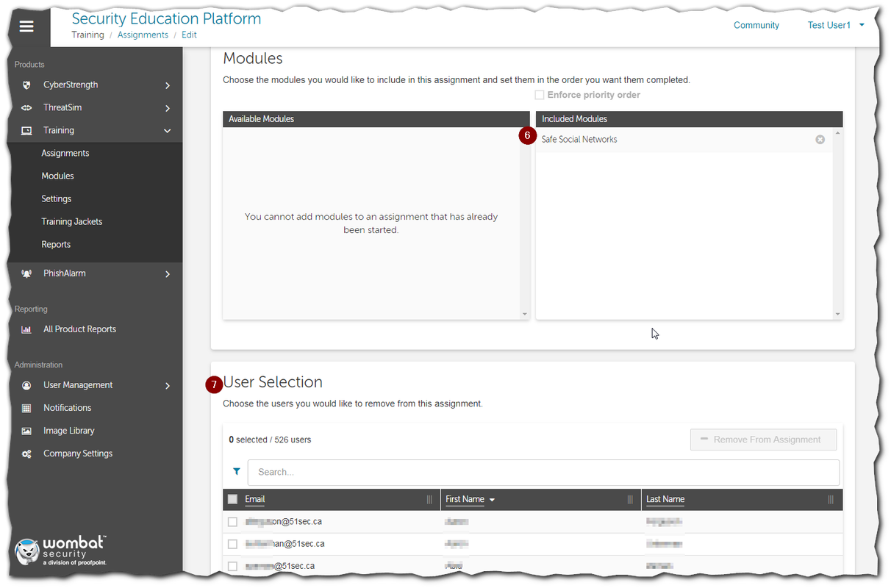This screenshot has height=588, width=891.
Task: Select the Safe Social Networks module row
Action: (x=684, y=140)
